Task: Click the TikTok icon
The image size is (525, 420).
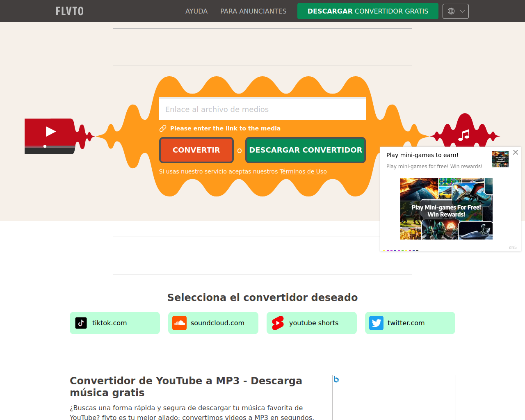Action: pyautogui.click(x=81, y=323)
